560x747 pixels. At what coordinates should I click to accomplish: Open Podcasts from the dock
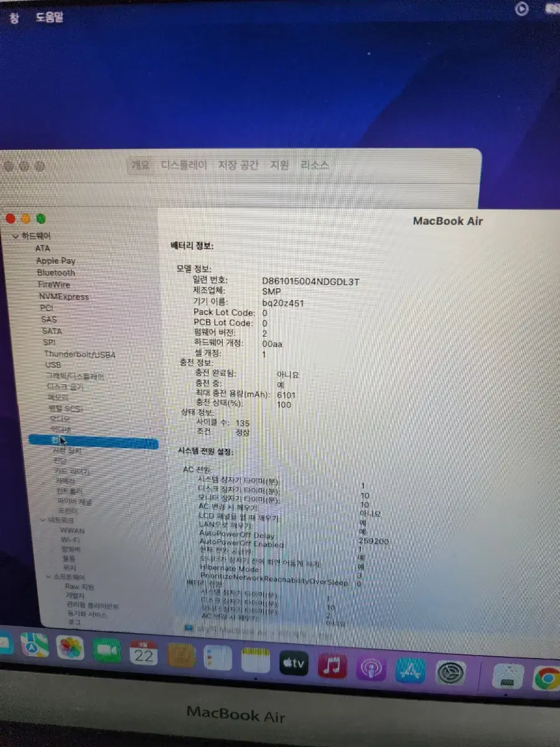(371, 669)
